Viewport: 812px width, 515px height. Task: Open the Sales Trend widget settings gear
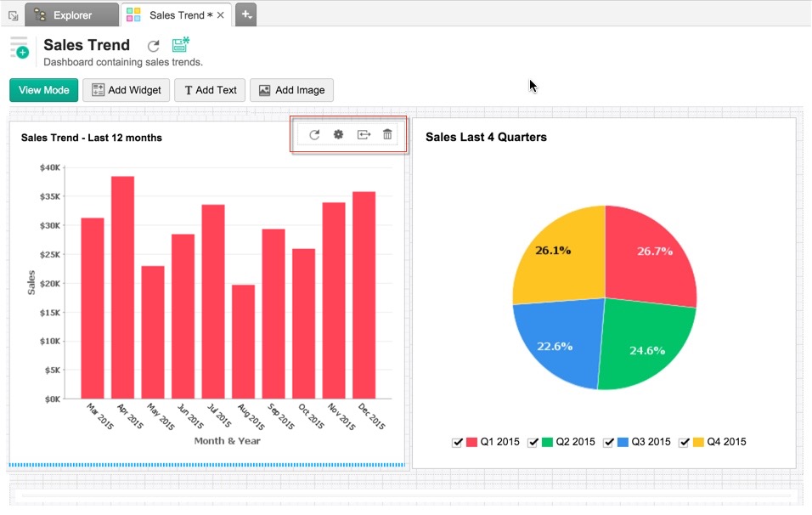tap(337, 134)
